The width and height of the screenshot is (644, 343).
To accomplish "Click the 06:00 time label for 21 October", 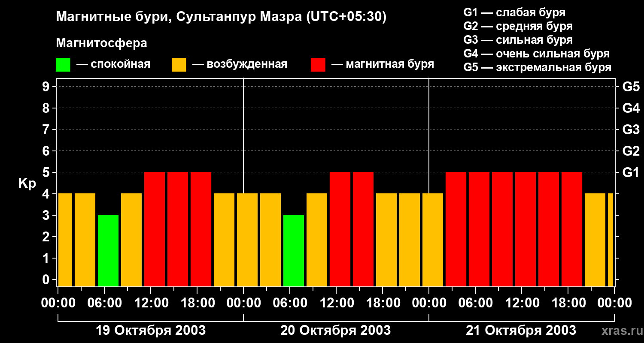I will pos(475,303).
